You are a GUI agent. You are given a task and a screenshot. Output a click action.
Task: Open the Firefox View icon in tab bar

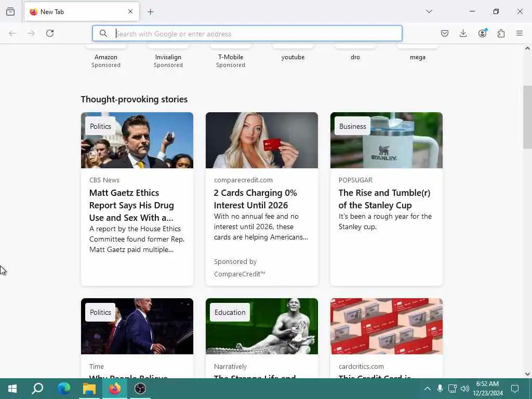10,11
